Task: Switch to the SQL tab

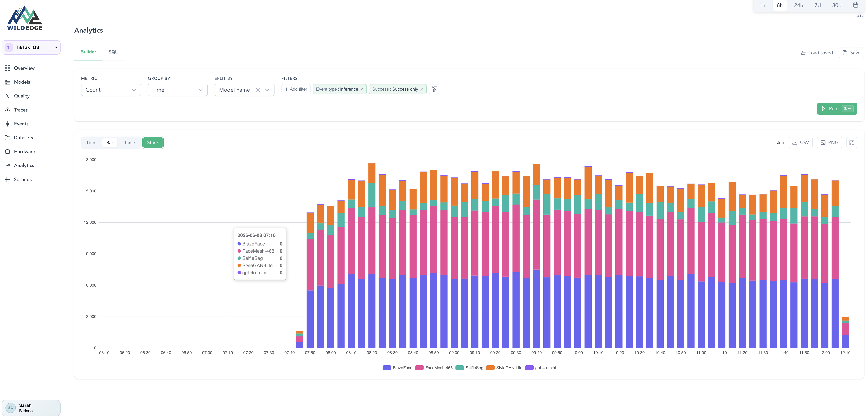Action: (113, 52)
